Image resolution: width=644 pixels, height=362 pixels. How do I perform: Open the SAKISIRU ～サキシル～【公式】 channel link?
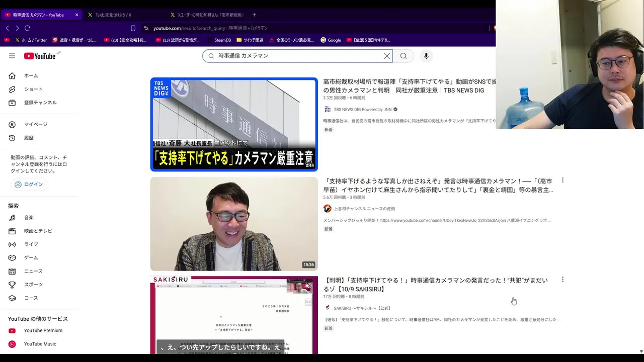click(362, 308)
